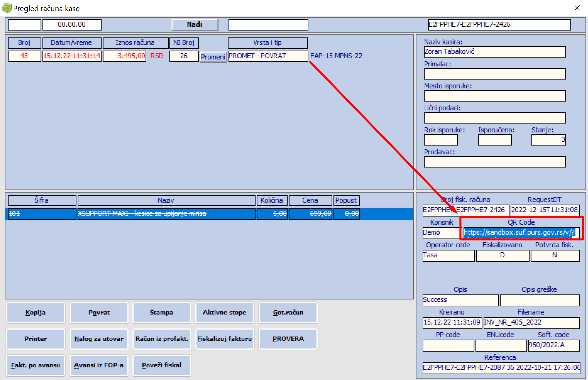
Task: Click the cash register title bar icon
Action: [x=7, y=8]
